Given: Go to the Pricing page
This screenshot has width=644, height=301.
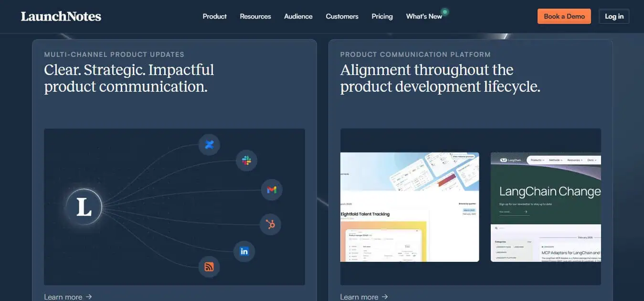Looking at the screenshot, I should [x=382, y=16].
